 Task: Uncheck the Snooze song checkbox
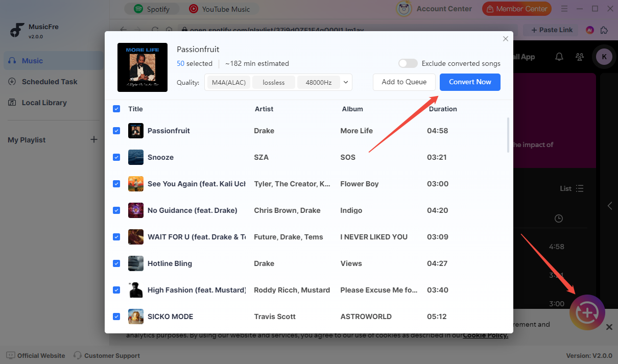pyautogui.click(x=116, y=157)
